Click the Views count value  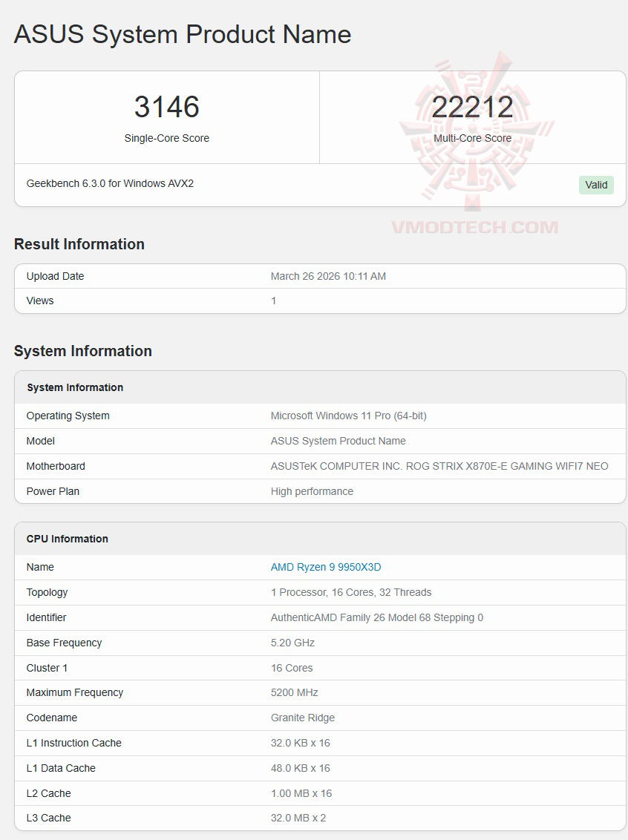(274, 301)
